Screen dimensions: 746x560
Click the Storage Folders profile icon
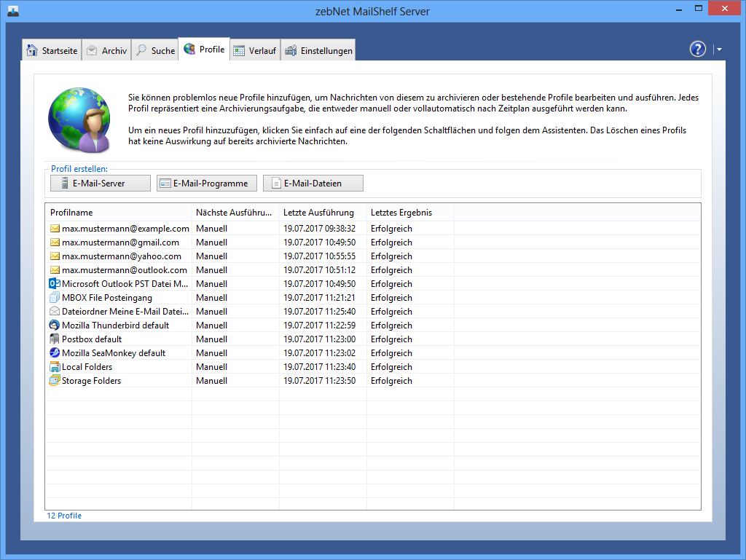pyautogui.click(x=55, y=380)
